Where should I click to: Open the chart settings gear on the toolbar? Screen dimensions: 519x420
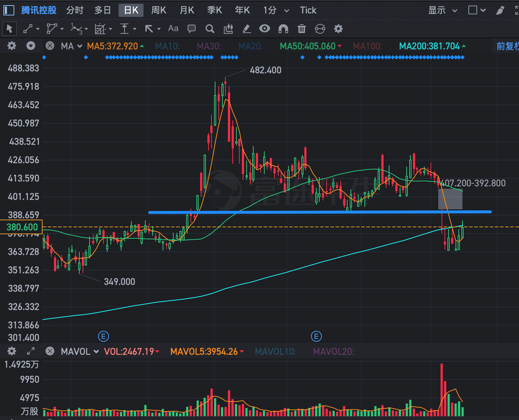[x=338, y=29]
